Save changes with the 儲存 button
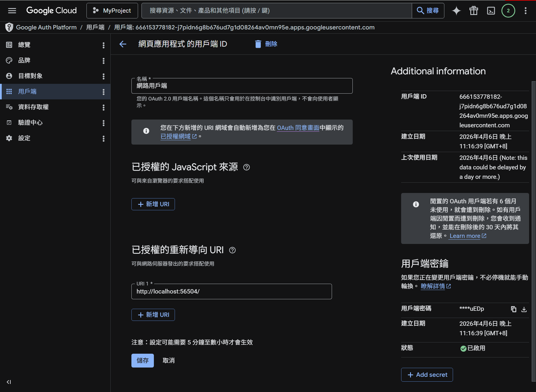 [142, 360]
